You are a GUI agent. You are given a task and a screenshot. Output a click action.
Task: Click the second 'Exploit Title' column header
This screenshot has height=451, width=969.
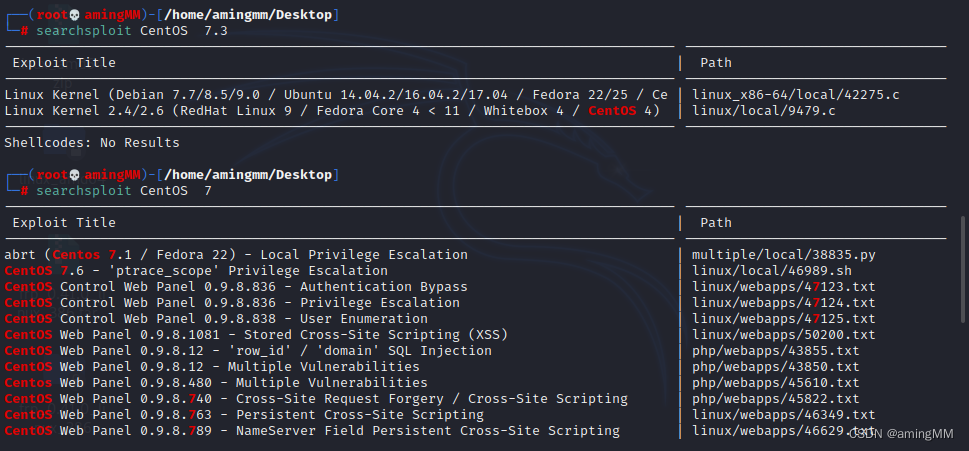tap(64, 222)
